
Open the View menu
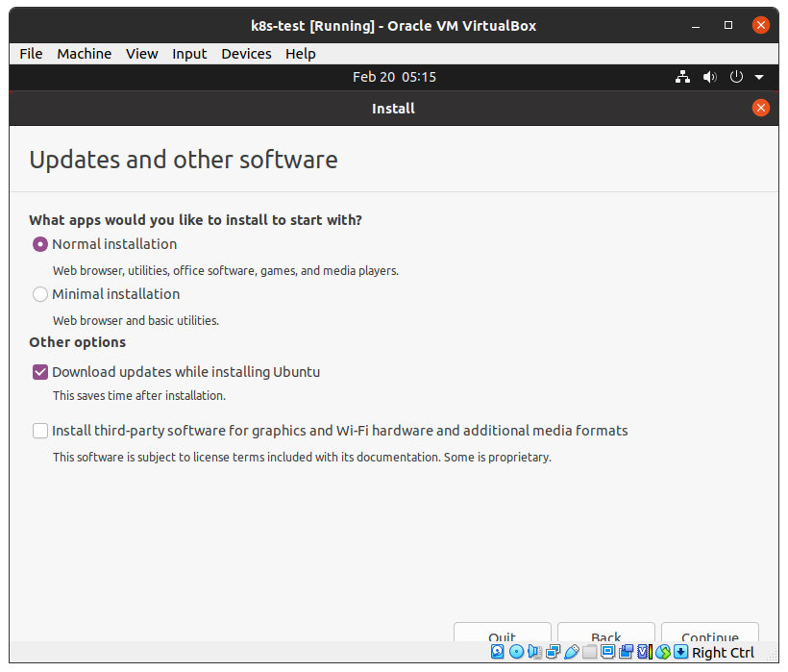tap(141, 54)
